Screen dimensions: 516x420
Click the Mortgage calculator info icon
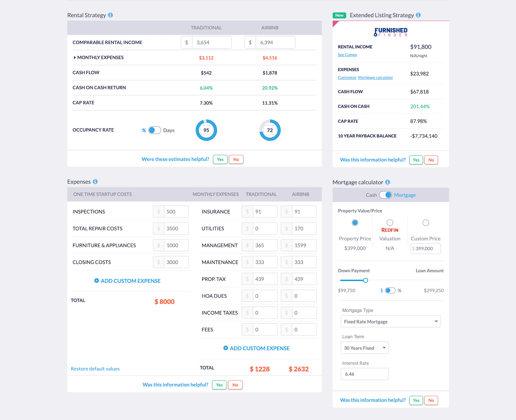tap(388, 182)
